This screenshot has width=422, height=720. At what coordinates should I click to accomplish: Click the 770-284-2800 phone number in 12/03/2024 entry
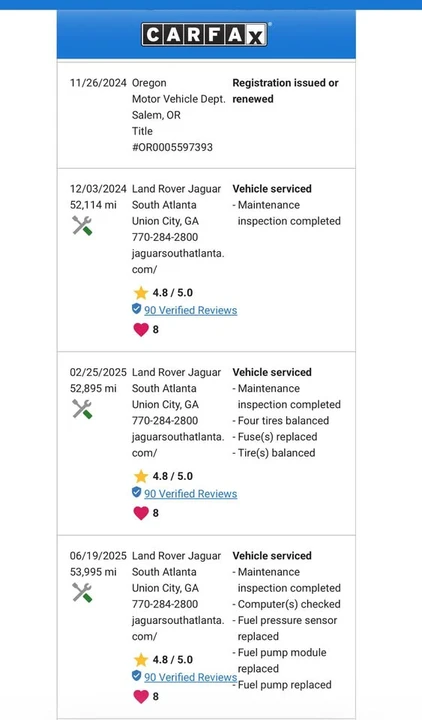tap(165, 237)
